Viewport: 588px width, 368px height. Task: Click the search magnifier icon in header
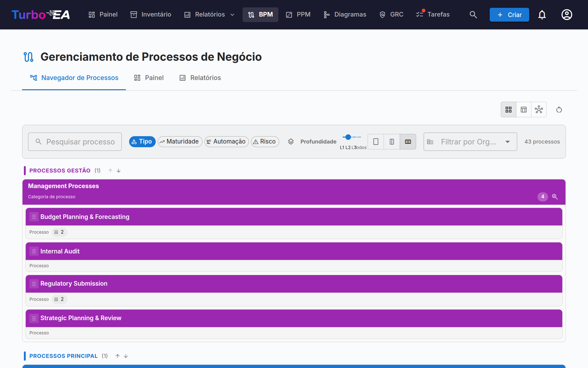click(x=473, y=14)
